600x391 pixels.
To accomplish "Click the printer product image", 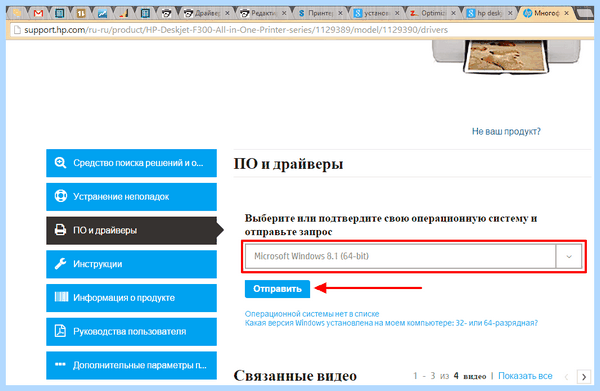I will [506, 57].
